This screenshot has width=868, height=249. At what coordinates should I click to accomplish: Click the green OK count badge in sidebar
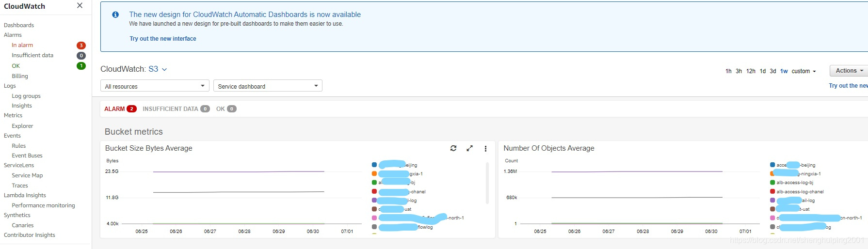tap(81, 66)
